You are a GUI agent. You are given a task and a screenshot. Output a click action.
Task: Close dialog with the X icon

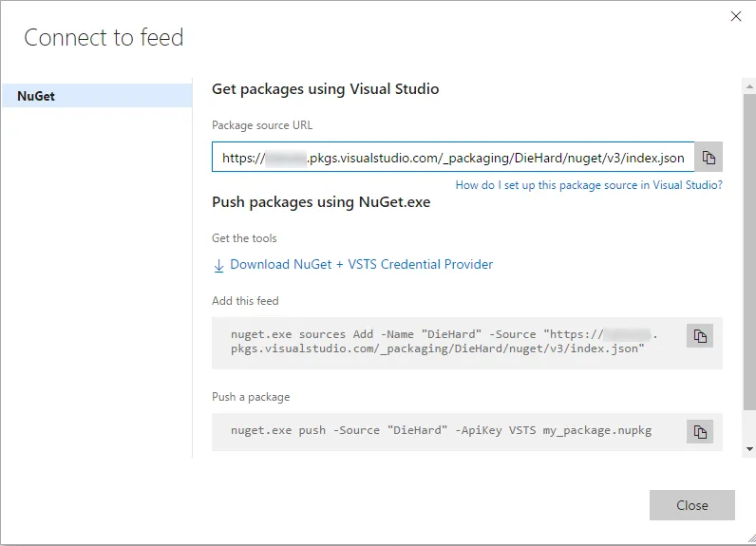pyautogui.click(x=735, y=16)
